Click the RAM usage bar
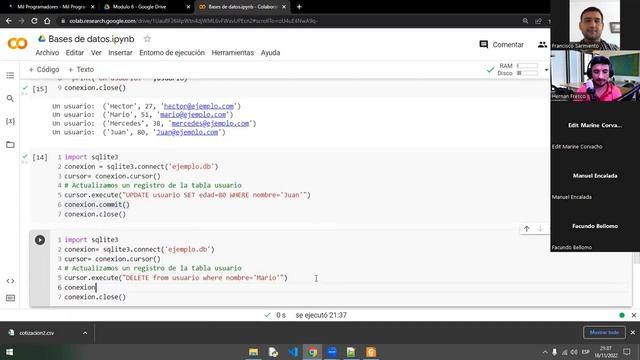Image resolution: width=640 pixels, height=360 pixels. [x=527, y=66]
